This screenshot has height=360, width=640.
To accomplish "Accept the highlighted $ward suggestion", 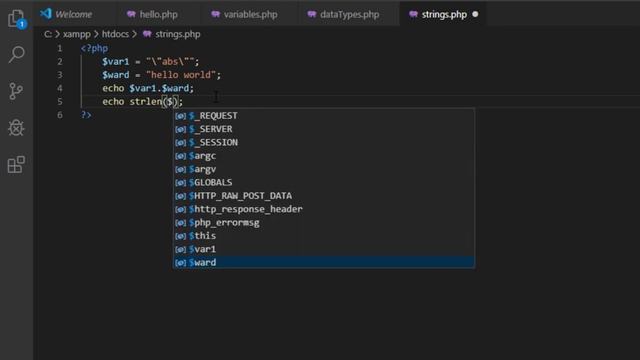I will (x=324, y=262).
